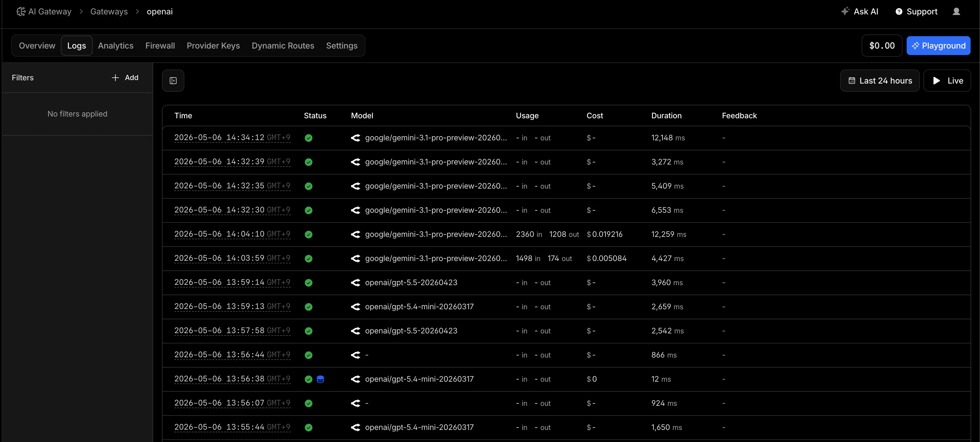Click the plus icon beside Add filter
Viewport: 980px width, 442px height.
point(115,77)
